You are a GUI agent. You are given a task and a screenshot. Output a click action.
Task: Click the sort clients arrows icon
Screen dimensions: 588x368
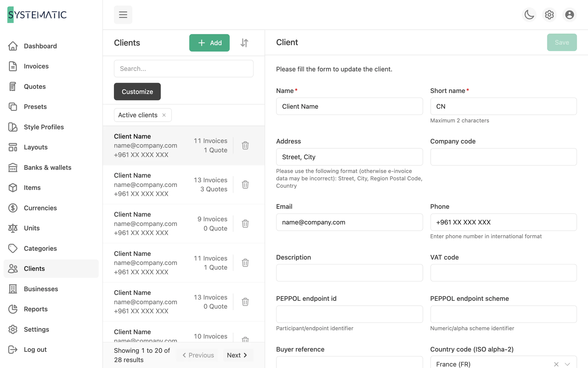coord(244,43)
